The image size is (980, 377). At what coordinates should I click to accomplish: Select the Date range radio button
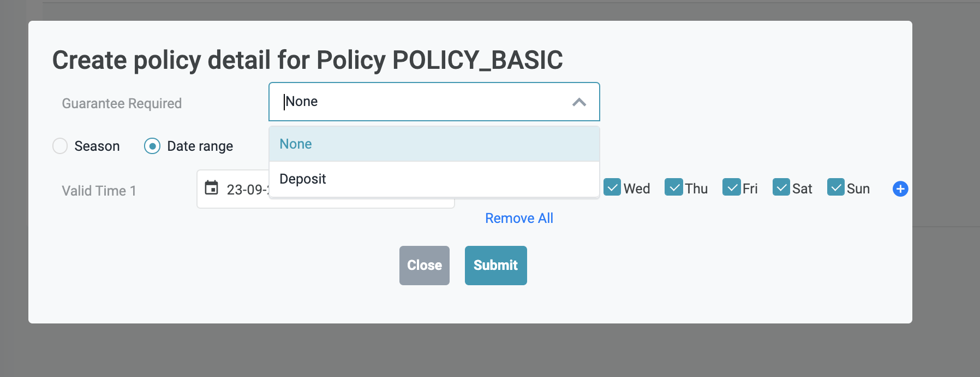[152, 146]
